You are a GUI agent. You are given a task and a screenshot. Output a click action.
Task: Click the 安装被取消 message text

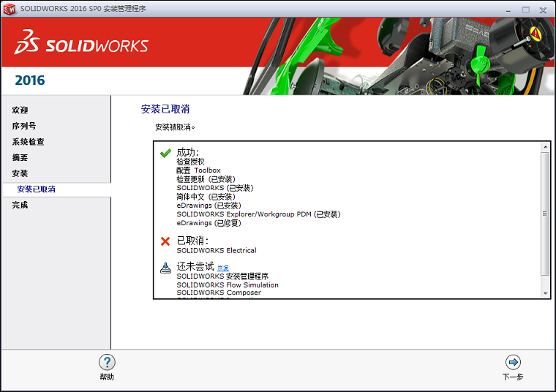point(175,127)
